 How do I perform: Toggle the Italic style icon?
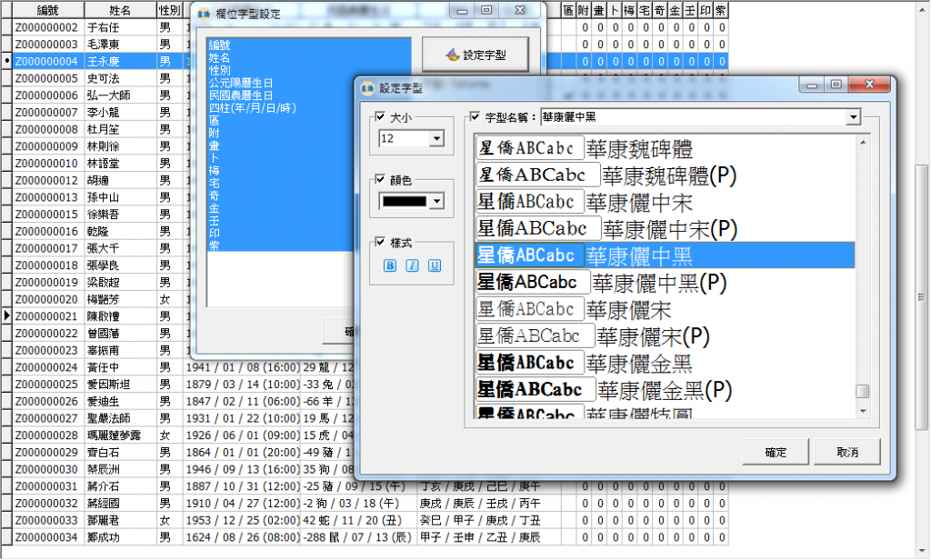pos(412,265)
